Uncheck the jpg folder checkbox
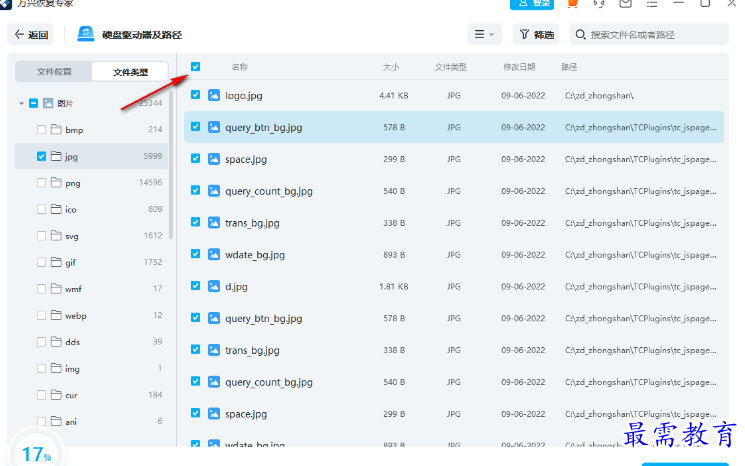Screen dimensions: 745x466 click(x=41, y=157)
